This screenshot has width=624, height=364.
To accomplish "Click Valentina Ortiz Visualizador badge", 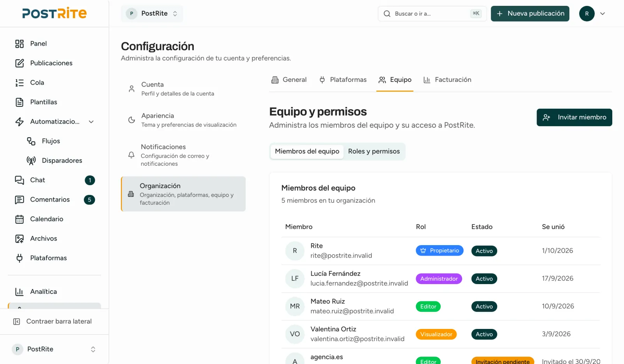I will coord(436,334).
